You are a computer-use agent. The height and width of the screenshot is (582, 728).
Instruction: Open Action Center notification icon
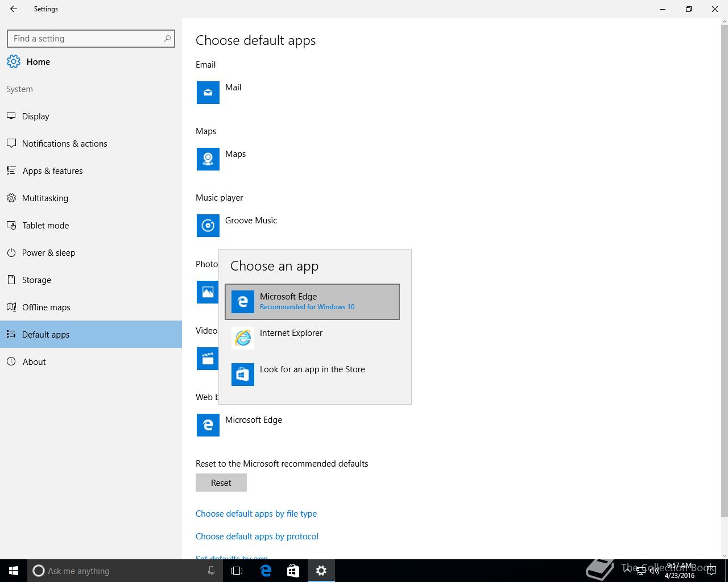pos(712,571)
